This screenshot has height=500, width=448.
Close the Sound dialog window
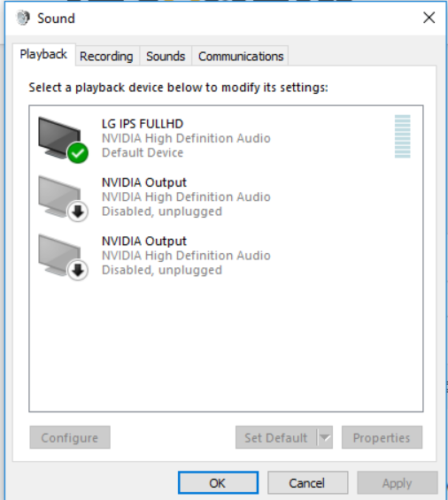(x=429, y=18)
